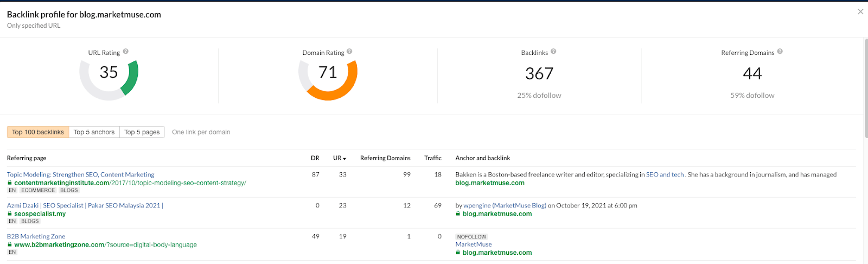Click the URL Rating help question icon

coord(126,52)
